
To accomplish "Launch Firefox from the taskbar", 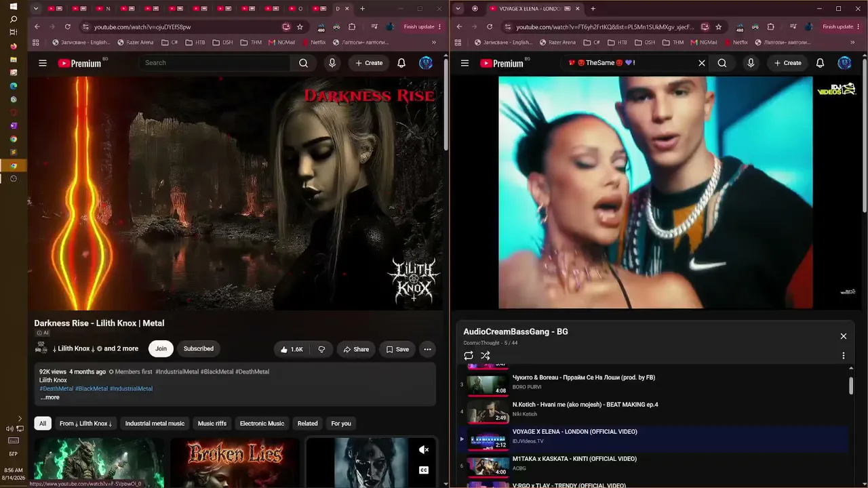I will (13, 46).
